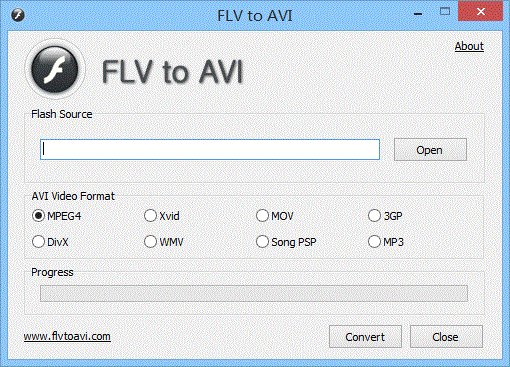Minimize the FLV to AVI window

pos(418,13)
